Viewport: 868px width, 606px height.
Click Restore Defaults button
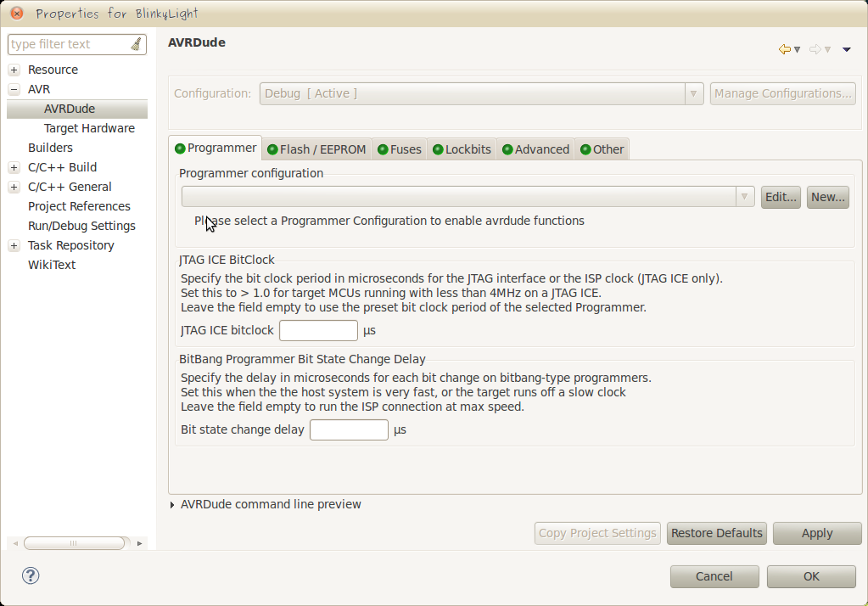tap(717, 534)
